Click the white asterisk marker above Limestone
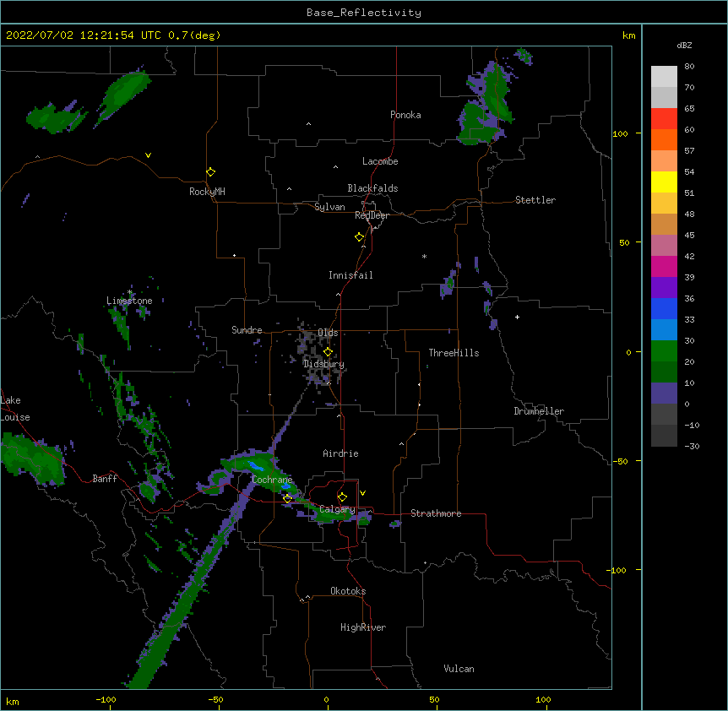 pos(129,292)
